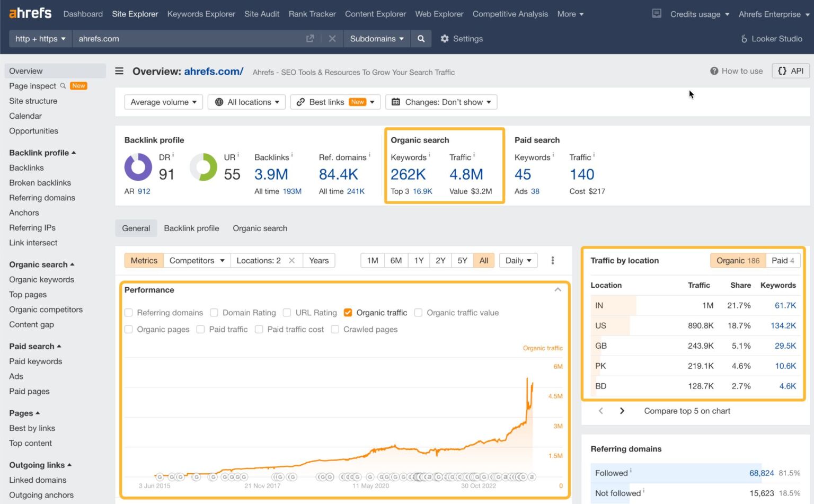Uncheck the Organic traffic checkbox
The image size is (814, 504).
tap(348, 313)
